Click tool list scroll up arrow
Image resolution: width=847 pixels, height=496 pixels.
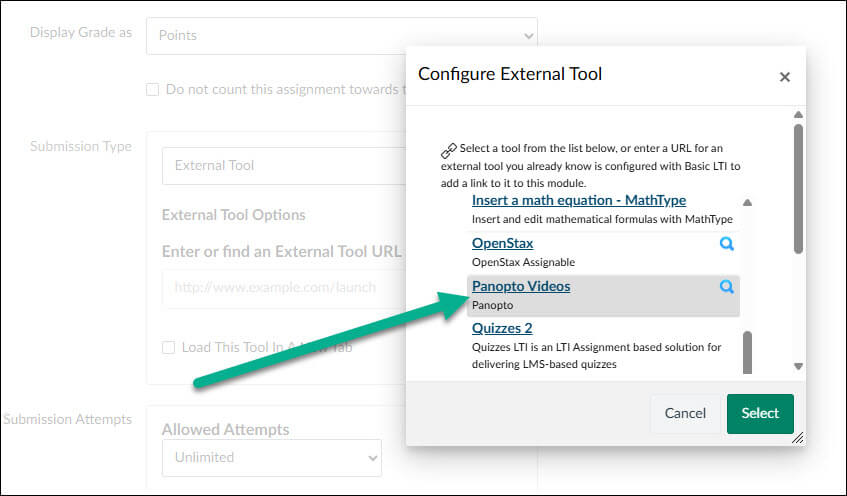[x=748, y=203]
